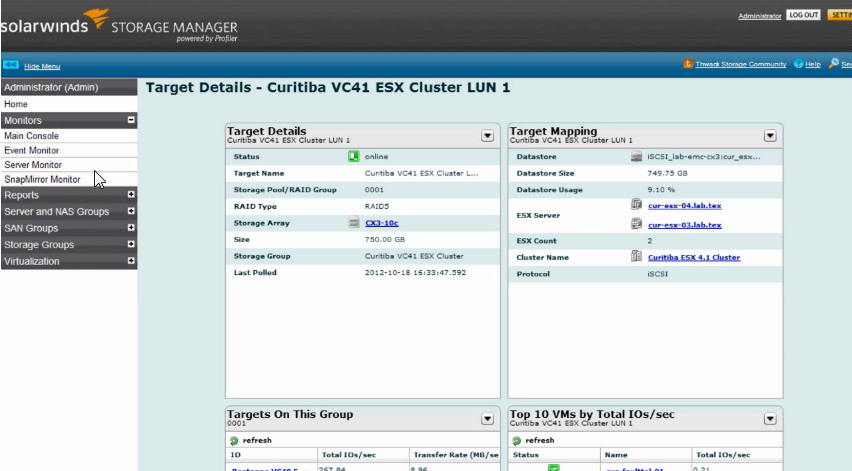Open the Help link

tap(812, 64)
